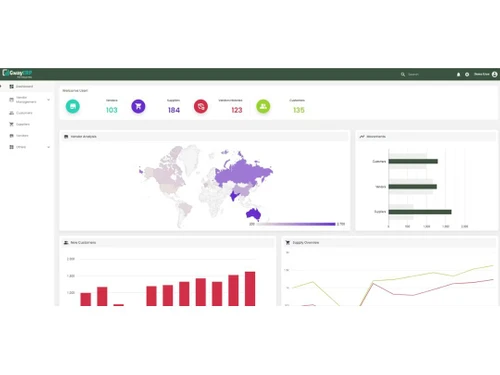Click the purple map gradient legend bar

point(296,224)
